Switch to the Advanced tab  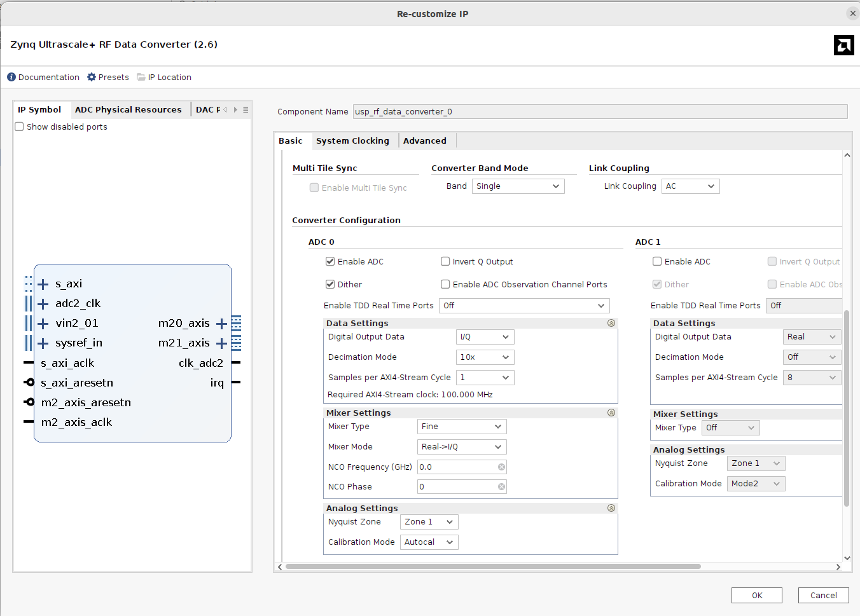[425, 141]
